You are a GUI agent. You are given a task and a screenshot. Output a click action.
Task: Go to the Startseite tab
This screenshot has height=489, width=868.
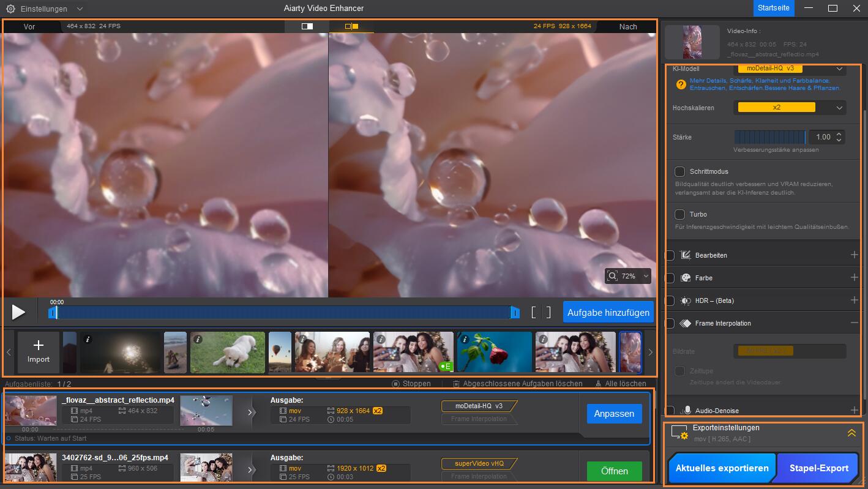774,9
